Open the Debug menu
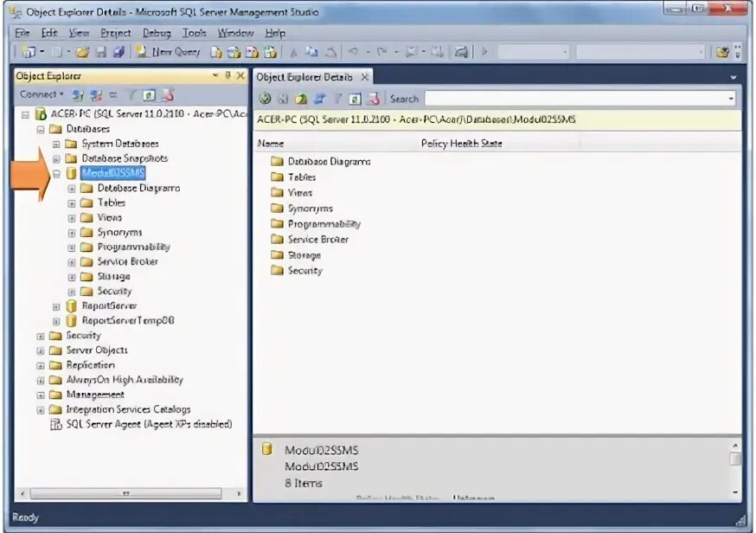 [157, 33]
